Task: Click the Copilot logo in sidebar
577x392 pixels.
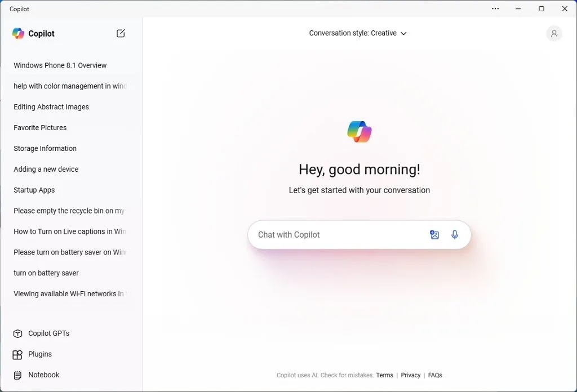Action: point(18,33)
